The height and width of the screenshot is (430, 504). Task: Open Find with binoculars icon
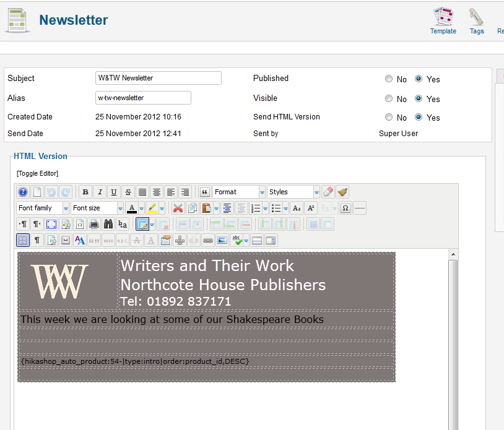click(108, 224)
